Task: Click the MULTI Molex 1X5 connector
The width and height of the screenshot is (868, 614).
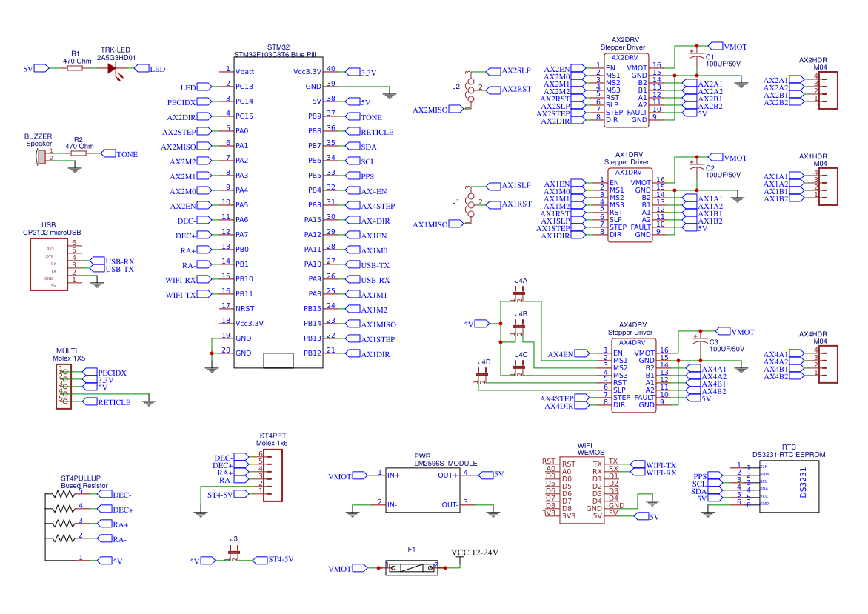Action: [x=64, y=386]
